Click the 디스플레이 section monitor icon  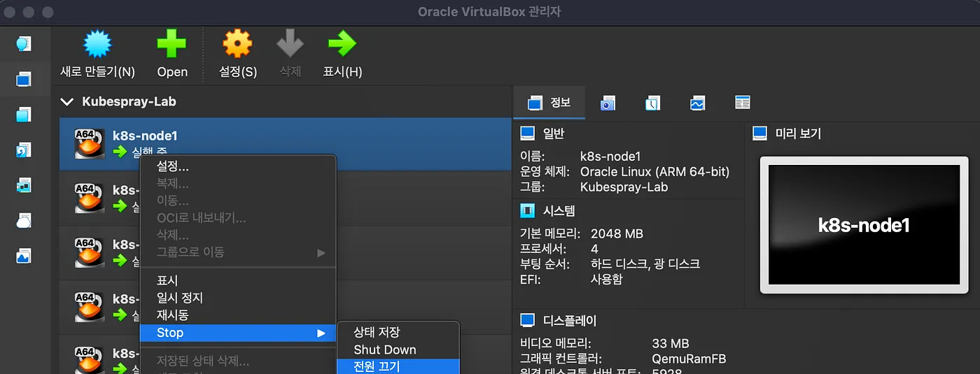(x=528, y=321)
